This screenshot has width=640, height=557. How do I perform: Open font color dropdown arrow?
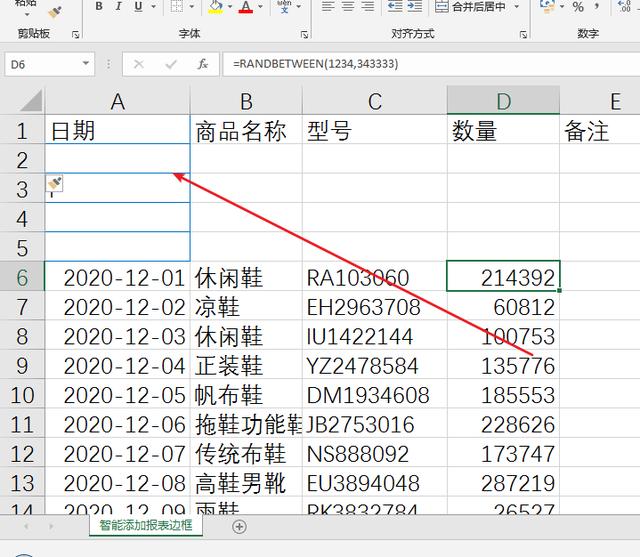coord(260,7)
